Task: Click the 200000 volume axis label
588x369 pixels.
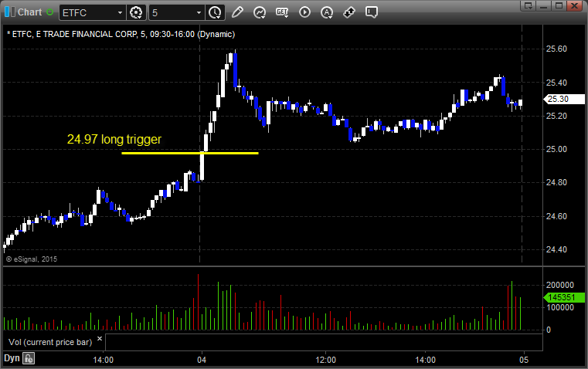Action: pyautogui.click(x=560, y=285)
